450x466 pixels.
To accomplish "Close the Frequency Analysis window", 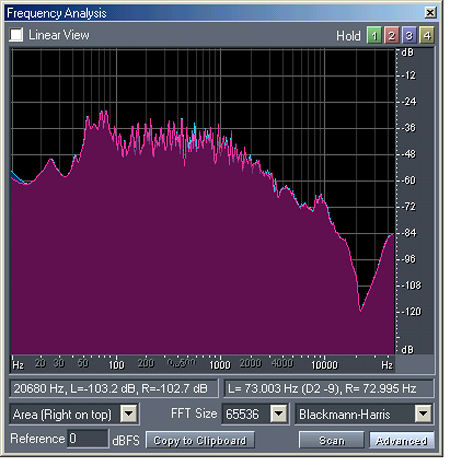I will 430,13.
